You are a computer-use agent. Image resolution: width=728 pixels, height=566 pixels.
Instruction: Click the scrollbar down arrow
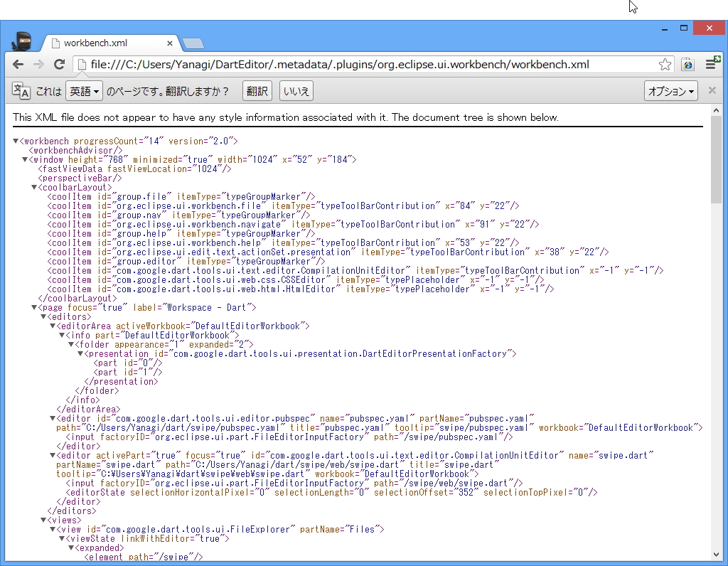(x=716, y=555)
